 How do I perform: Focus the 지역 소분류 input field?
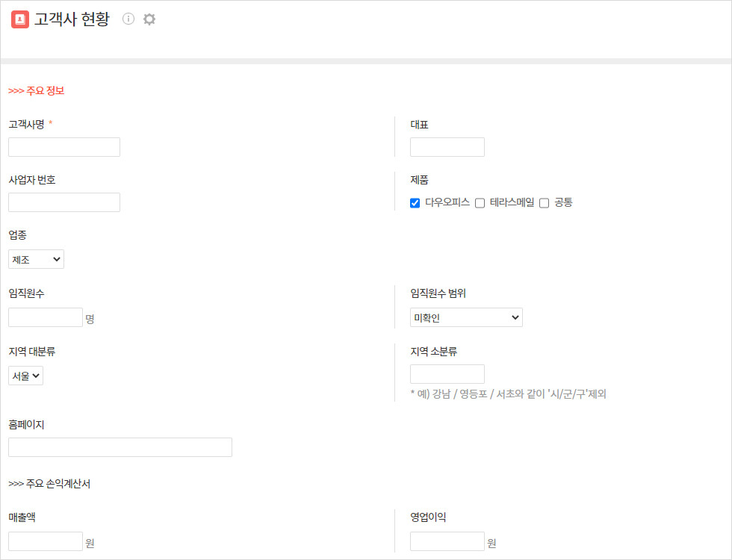447,374
